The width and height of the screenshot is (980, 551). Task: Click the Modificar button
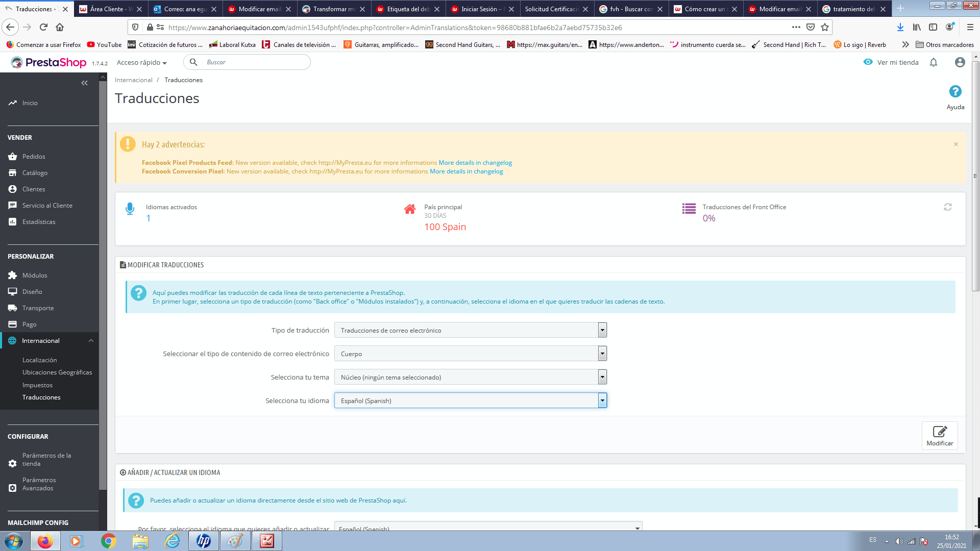click(x=940, y=436)
